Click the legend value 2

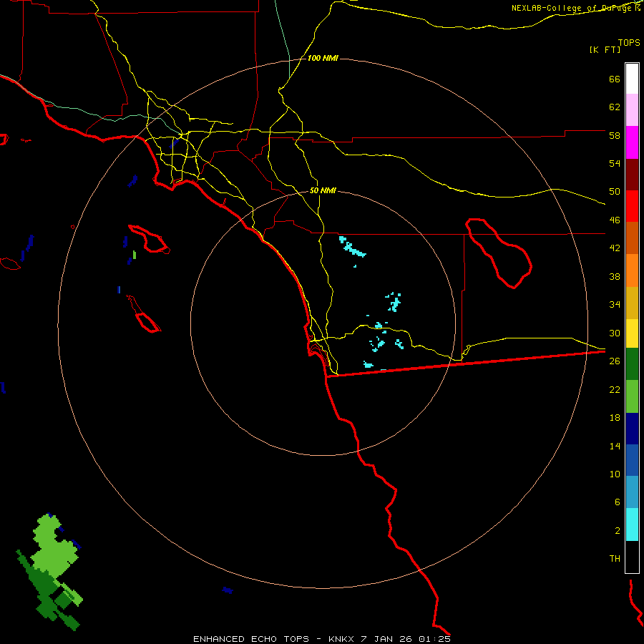click(618, 530)
